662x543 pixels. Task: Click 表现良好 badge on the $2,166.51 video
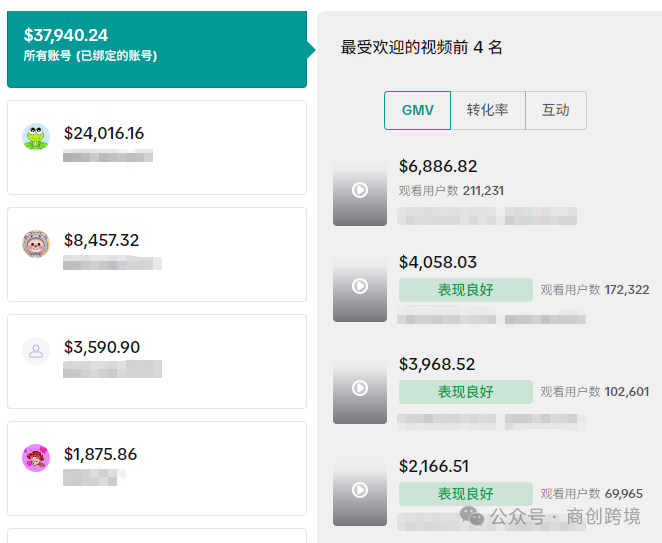coord(465,494)
